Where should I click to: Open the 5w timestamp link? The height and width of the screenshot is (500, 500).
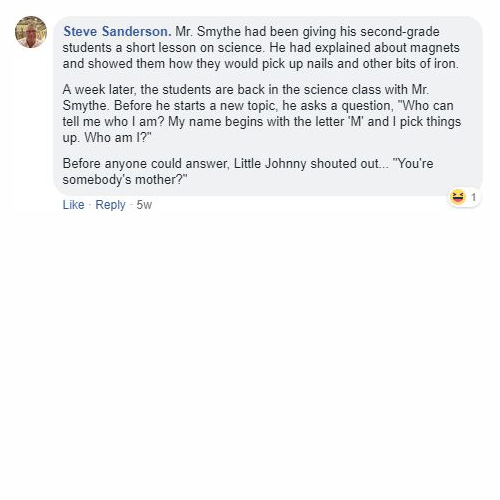[x=144, y=205]
